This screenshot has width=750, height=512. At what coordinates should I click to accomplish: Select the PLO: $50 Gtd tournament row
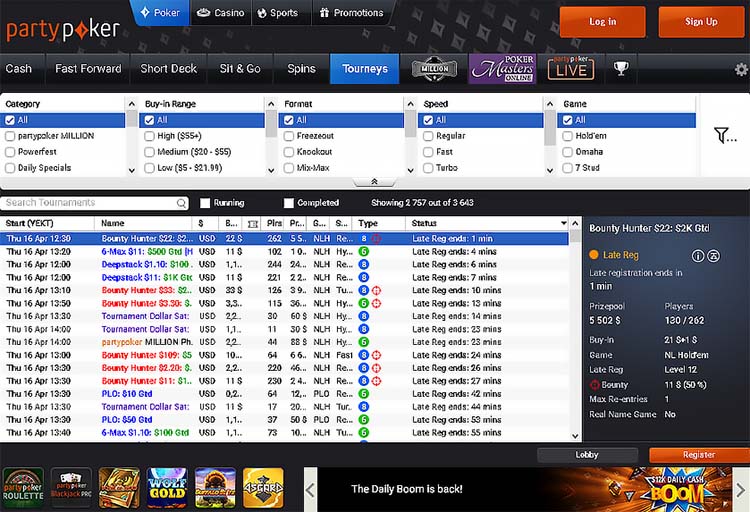tap(285, 420)
